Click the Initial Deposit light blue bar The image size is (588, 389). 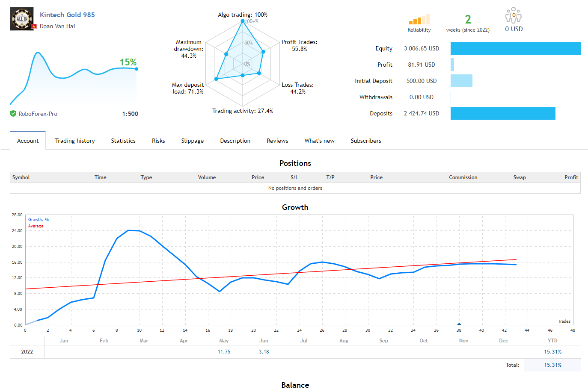click(461, 81)
